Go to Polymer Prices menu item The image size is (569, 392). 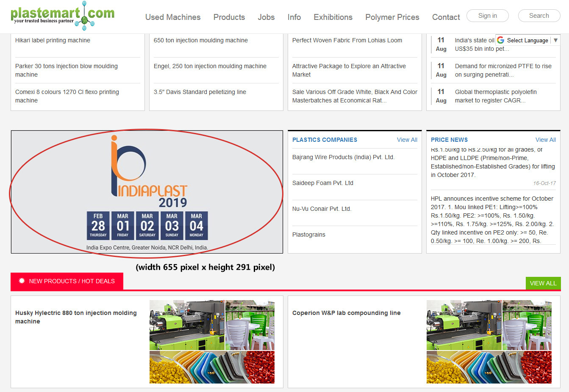[x=392, y=17]
